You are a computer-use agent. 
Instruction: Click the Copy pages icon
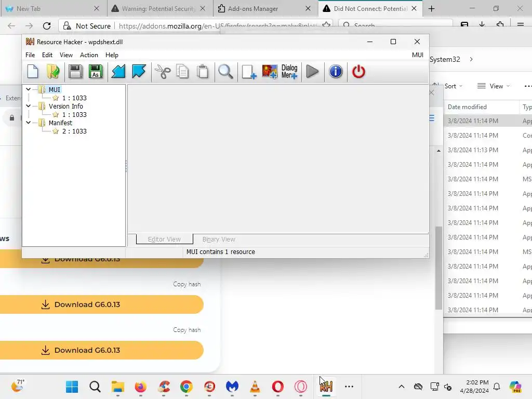pyautogui.click(x=182, y=72)
